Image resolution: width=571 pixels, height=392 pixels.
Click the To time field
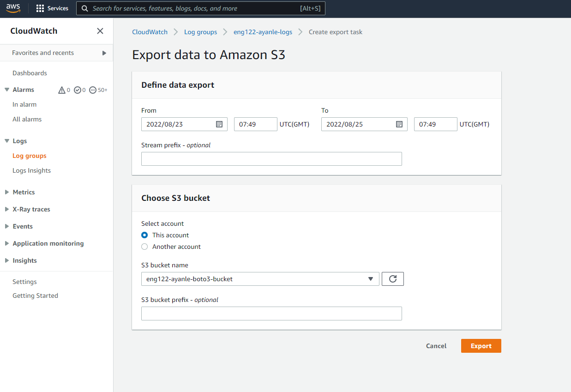click(436, 124)
